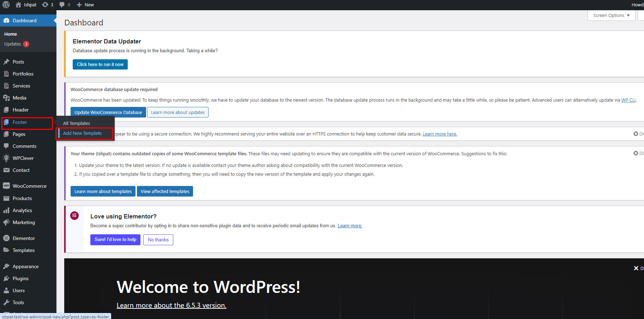Select All Templates in Footer submenu
Screen dimensions: 644x319
pyautogui.click(x=77, y=123)
